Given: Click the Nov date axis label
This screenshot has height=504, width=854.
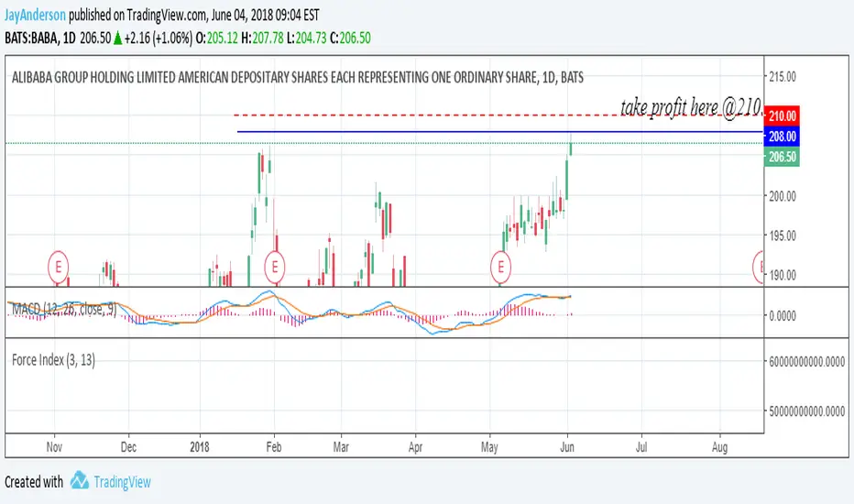Looking at the screenshot, I should coord(54,447).
